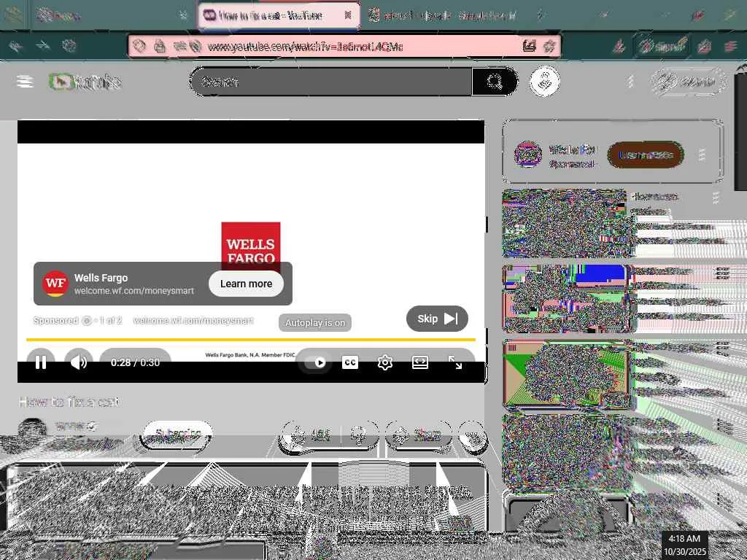Pause the ad with the pause button

pyautogui.click(x=41, y=362)
